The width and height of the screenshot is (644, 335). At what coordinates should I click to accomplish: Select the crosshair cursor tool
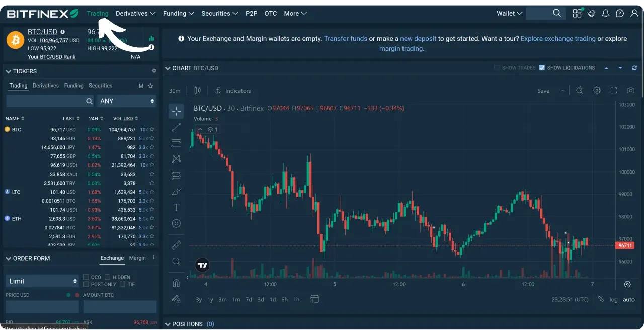click(176, 111)
